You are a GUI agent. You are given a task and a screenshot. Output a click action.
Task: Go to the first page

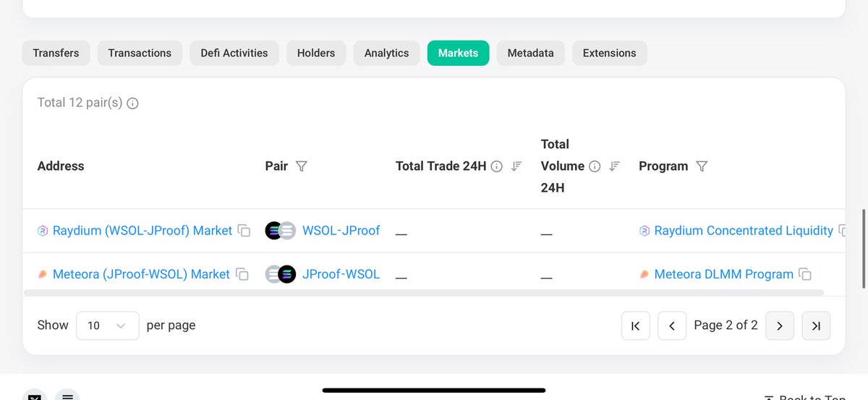coord(636,325)
